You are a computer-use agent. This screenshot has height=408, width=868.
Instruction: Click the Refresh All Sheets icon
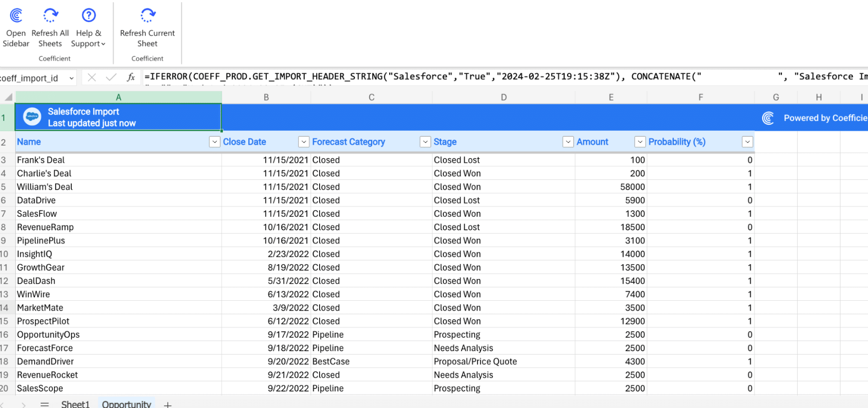[x=50, y=16]
